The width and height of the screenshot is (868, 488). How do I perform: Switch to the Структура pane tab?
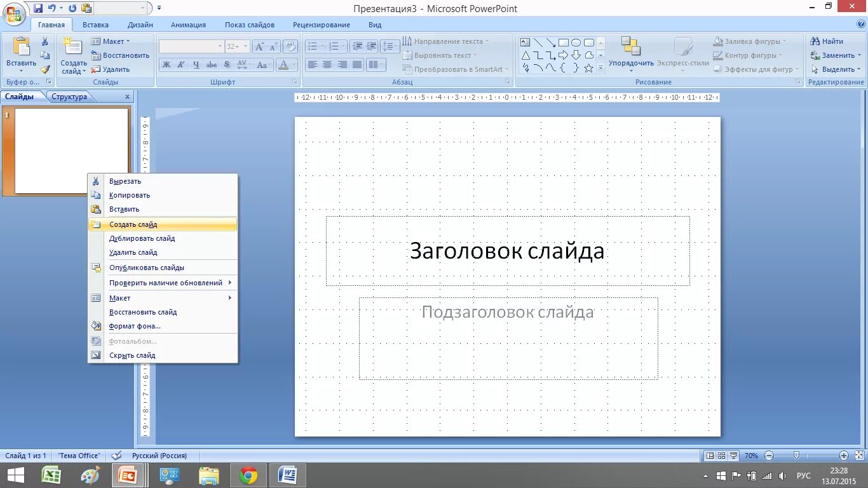click(x=69, y=97)
